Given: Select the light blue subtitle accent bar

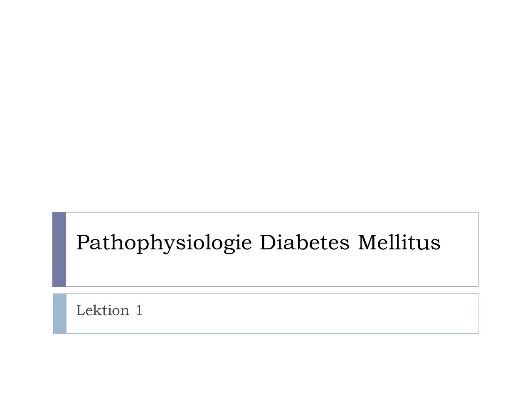Looking at the screenshot, I should (x=59, y=313).
